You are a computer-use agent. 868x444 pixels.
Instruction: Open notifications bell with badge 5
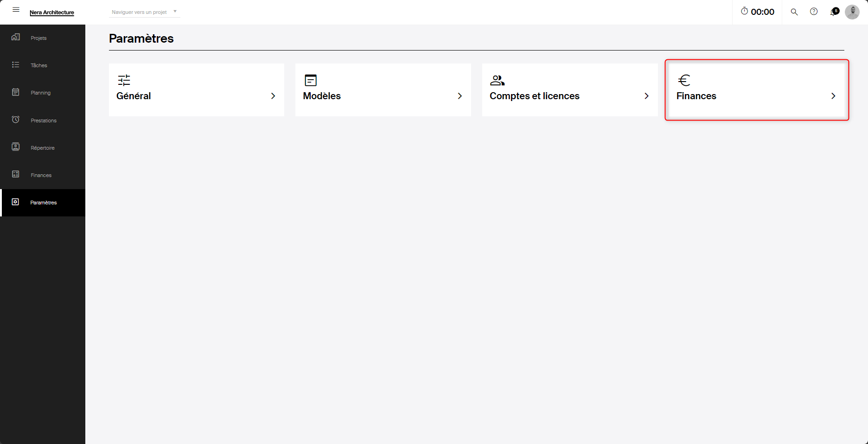(x=834, y=12)
